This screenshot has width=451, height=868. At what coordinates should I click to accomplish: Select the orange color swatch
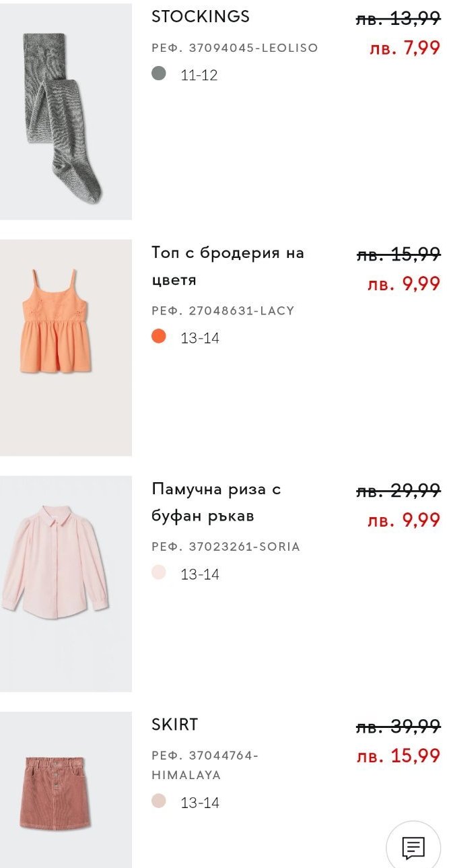159,336
